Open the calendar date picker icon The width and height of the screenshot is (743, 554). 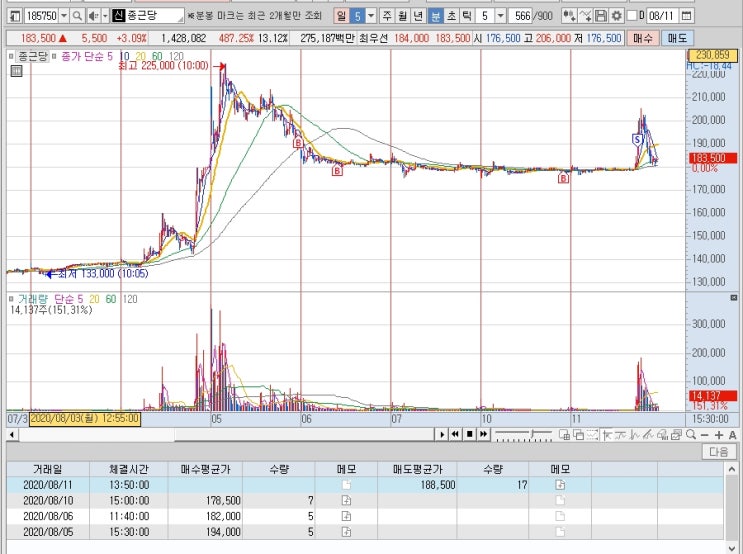[686, 16]
